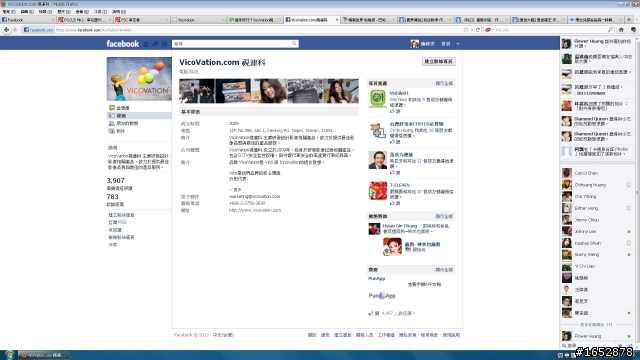The height and width of the screenshot is (360, 640).
Task: Click like thumb under 7-ELEVEN entry
Action: coord(393,203)
